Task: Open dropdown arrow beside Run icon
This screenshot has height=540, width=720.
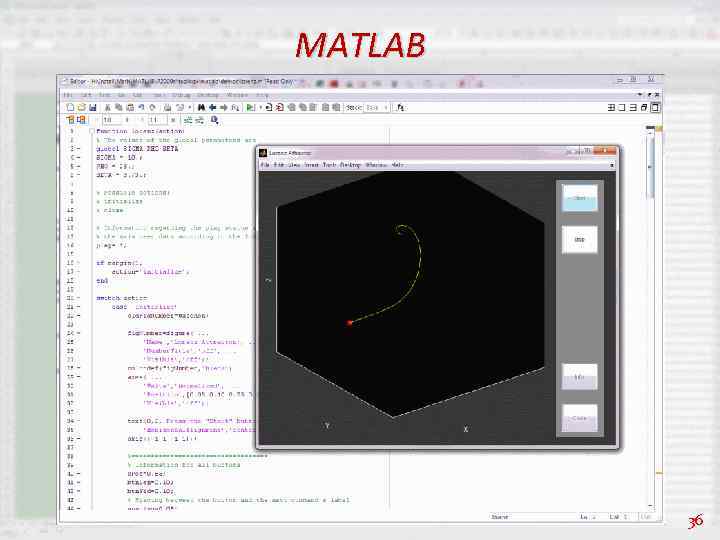Action: (260, 107)
